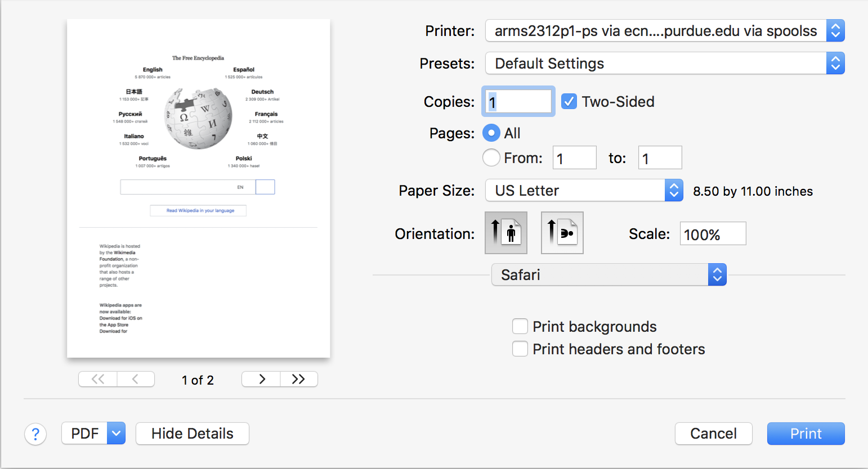Choose the From page range option
Viewport: 868px width, 469px height.
(491, 158)
